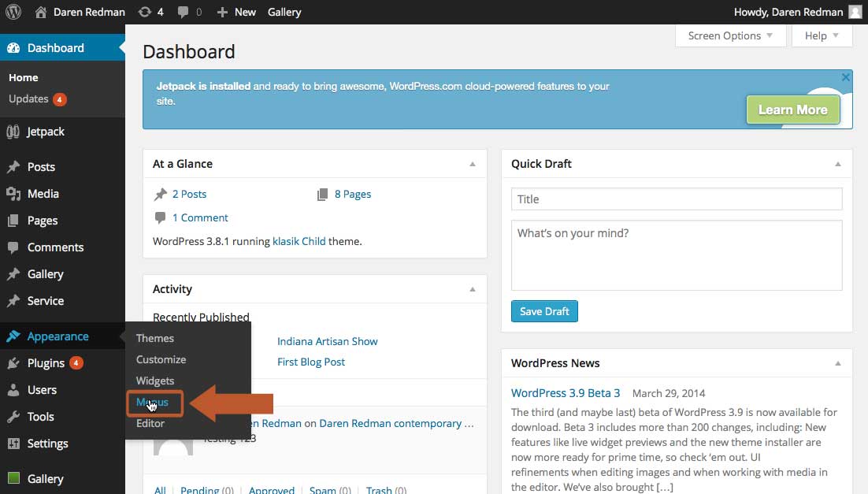Open the comments bubble icon in admin bar
The image size is (868, 494).
tap(183, 12)
